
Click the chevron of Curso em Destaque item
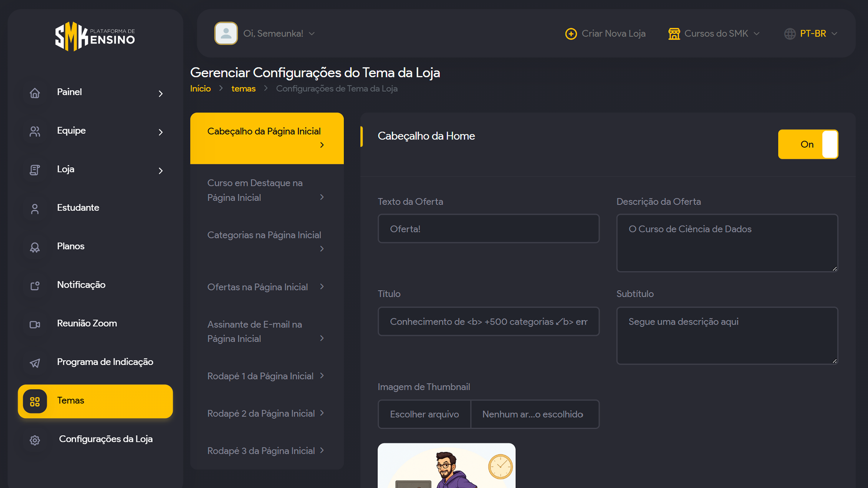322,197
